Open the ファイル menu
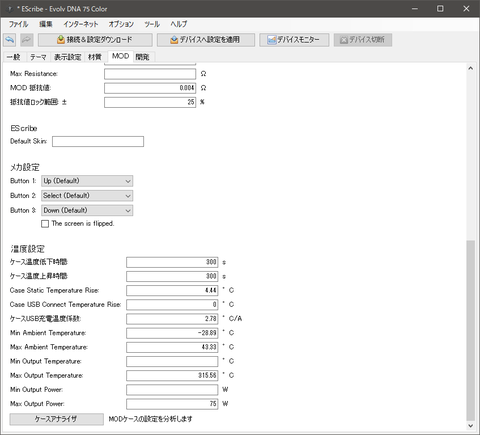Image resolution: width=480 pixels, height=435 pixels. pos(18,24)
